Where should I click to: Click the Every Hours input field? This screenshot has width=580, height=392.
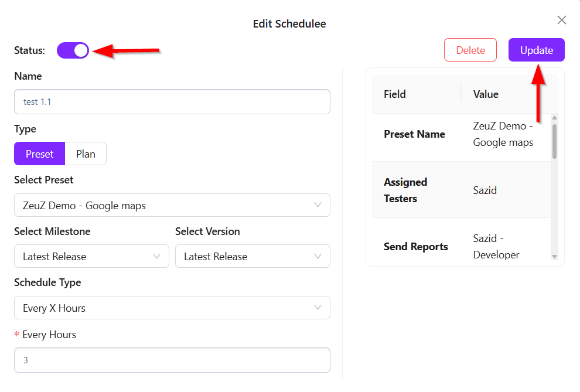(x=172, y=360)
